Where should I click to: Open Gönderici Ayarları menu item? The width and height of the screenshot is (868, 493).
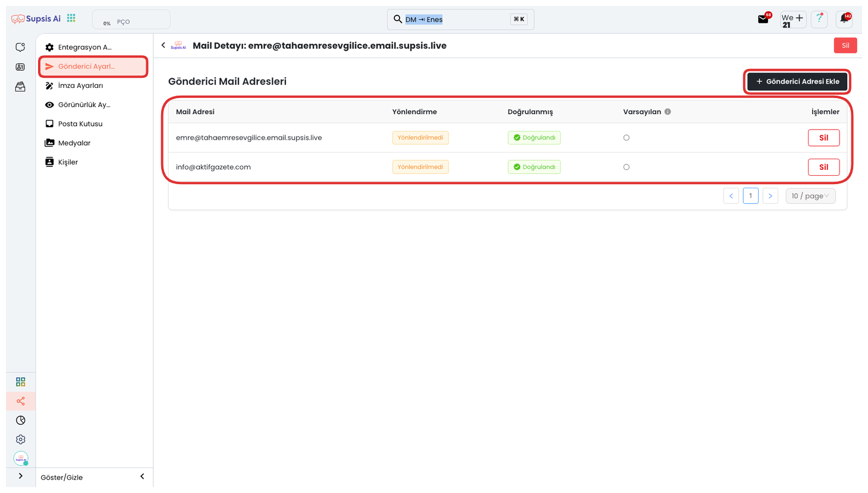[94, 67]
